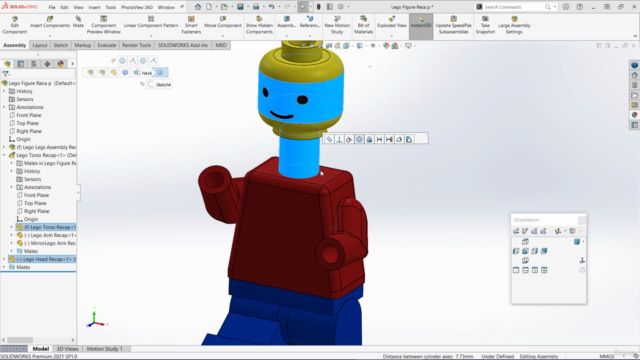640x360 pixels.
Task: Select perpendicular mate in the context toolbar
Action: 339,140
